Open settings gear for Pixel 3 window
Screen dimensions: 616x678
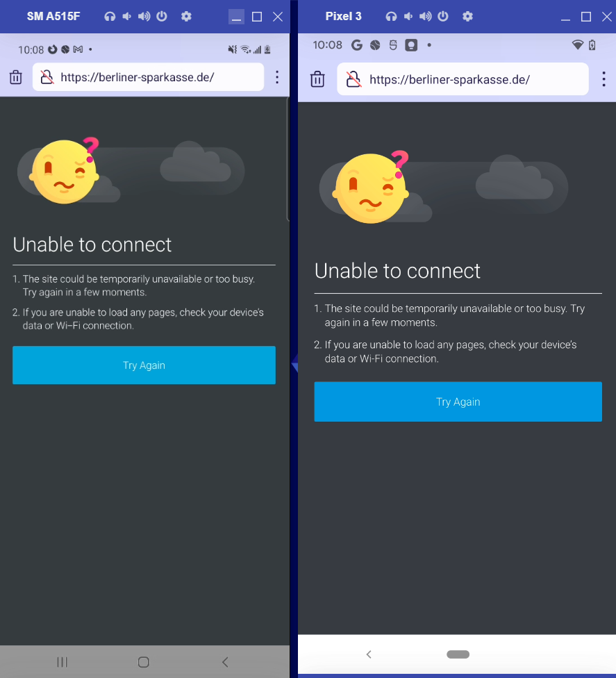(467, 17)
